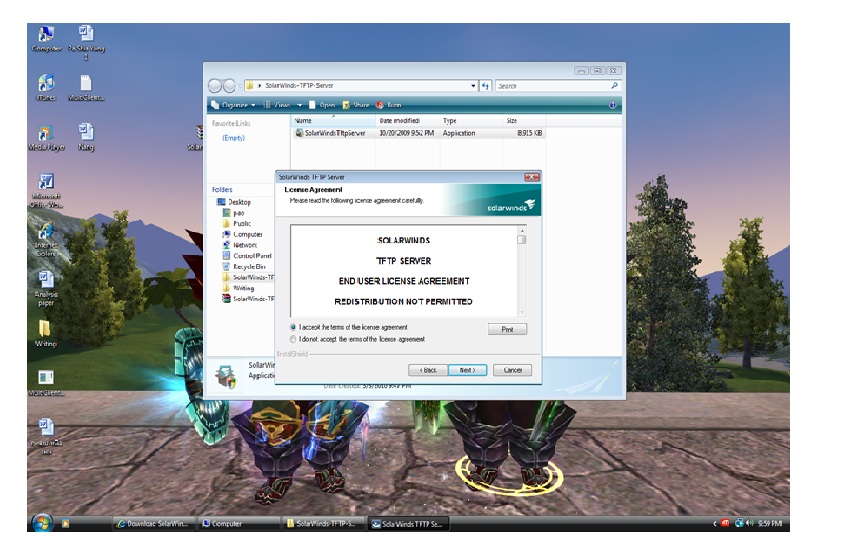This screenshot has height=556, width=842.
Task: Select the SolarWindsTftpServer application file
Action: (331, 133)
